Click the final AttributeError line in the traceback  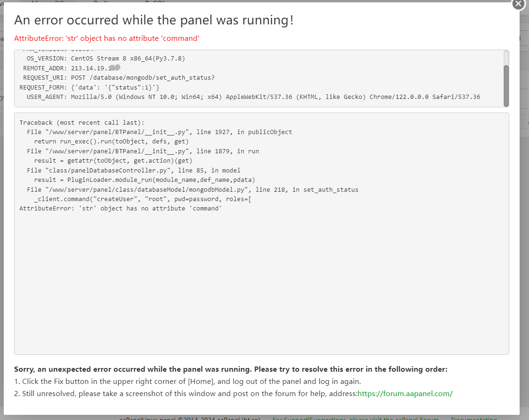coord(121,209)
